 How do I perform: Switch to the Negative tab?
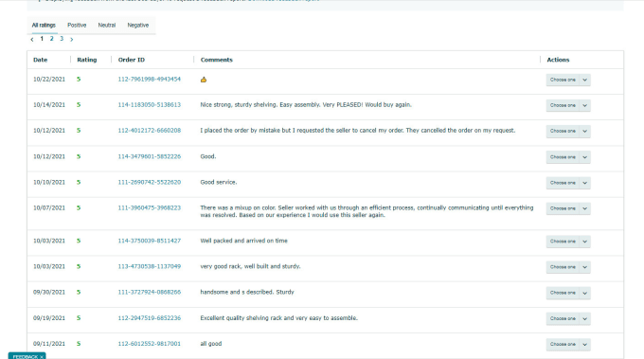click(138, 25)
